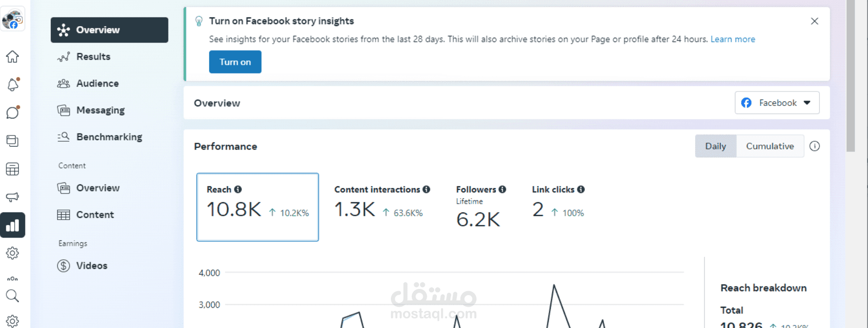Click the lightbulb icon in the banner

199,21
